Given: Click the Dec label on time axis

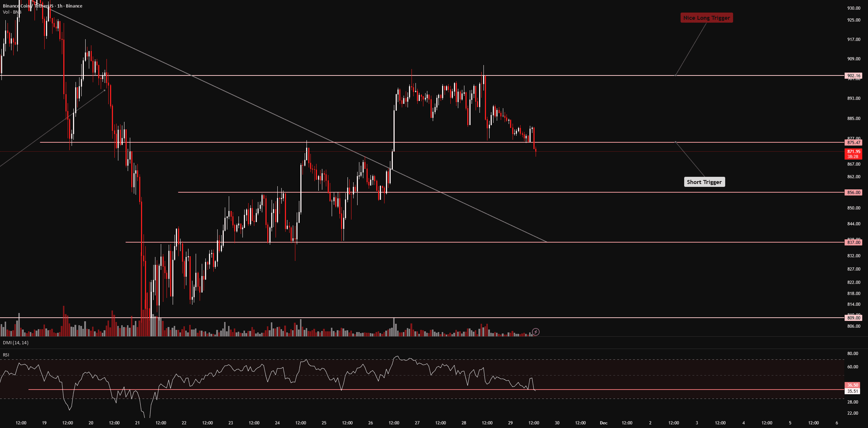Looking at the screenshot, I should click(604, 423).
